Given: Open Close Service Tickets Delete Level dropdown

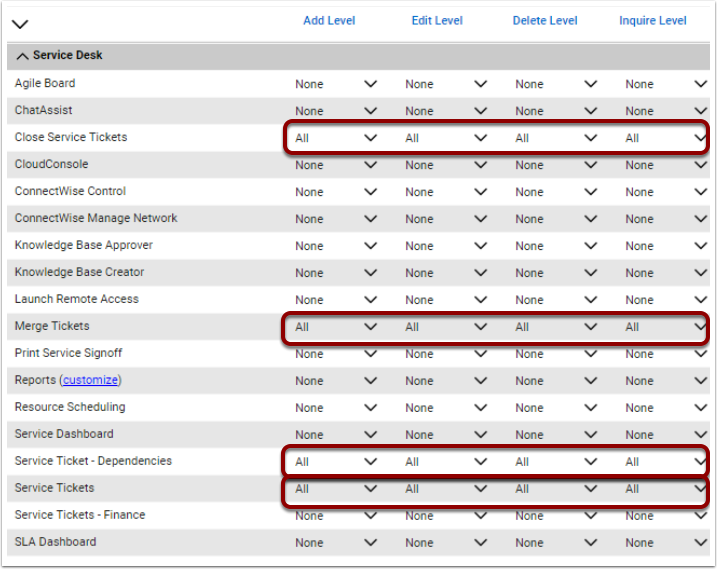Looking at the screenshot, I should [556, 138].
